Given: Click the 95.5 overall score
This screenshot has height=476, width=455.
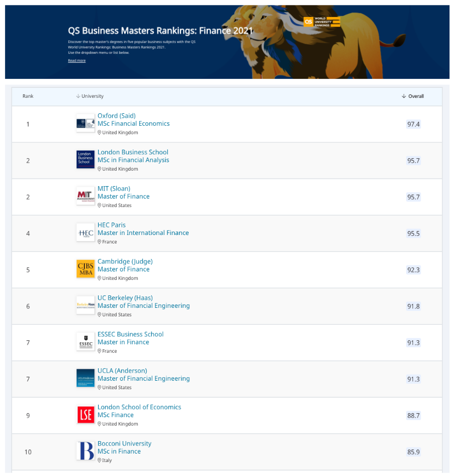Looking at the screenshot, I should (x=414, y=234).
